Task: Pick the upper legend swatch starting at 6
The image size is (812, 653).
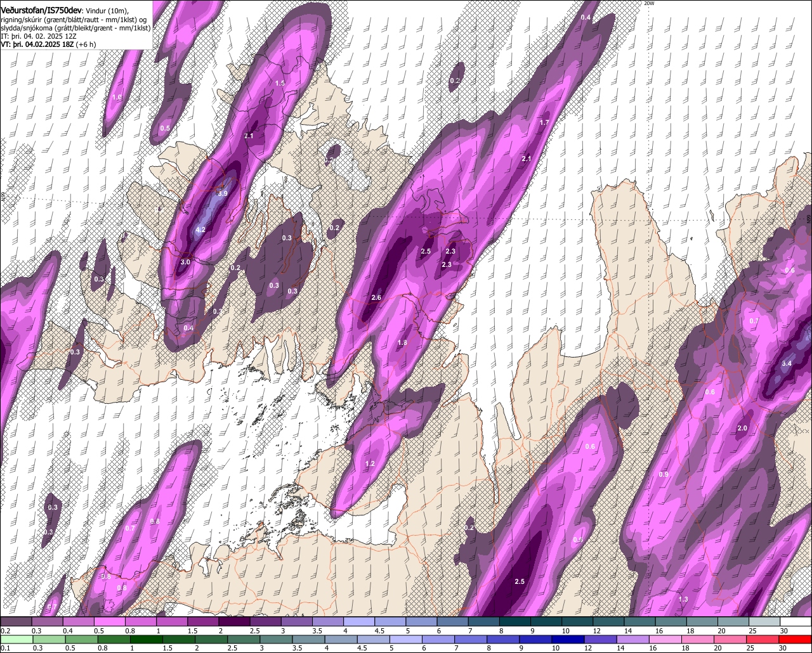Action: 453,622
